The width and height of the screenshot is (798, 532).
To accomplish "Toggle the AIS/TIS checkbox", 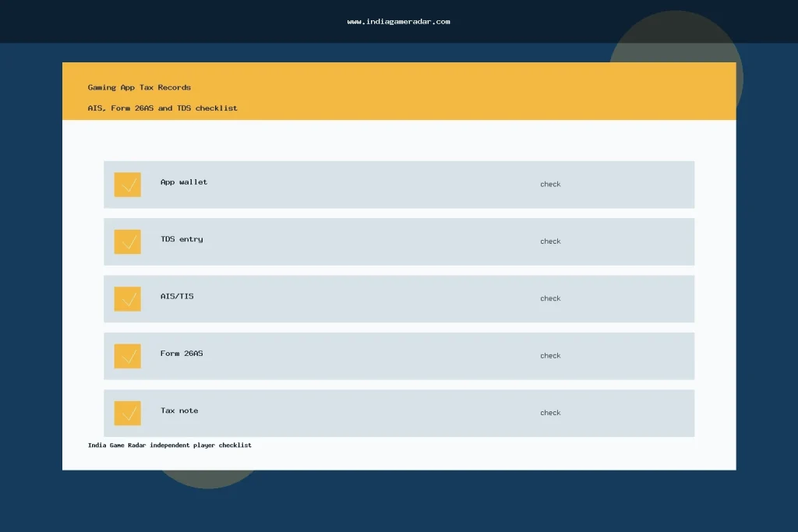I will click(x=127, y=299).
